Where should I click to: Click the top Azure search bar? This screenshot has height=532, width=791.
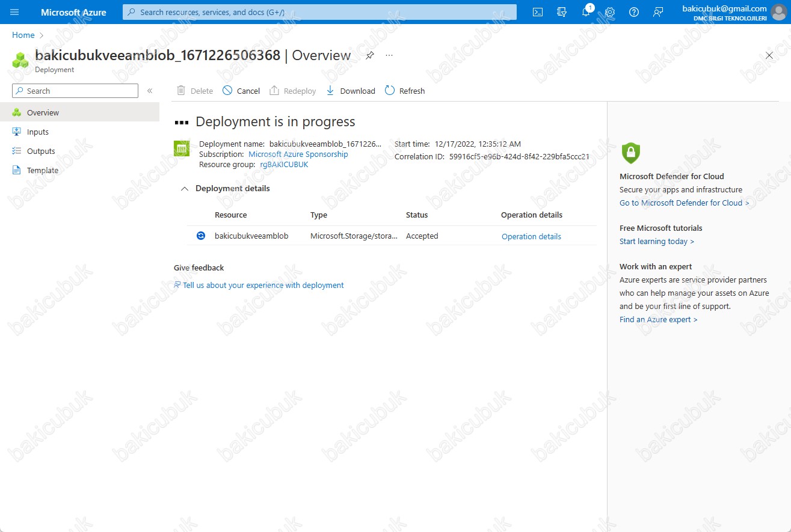319,12
